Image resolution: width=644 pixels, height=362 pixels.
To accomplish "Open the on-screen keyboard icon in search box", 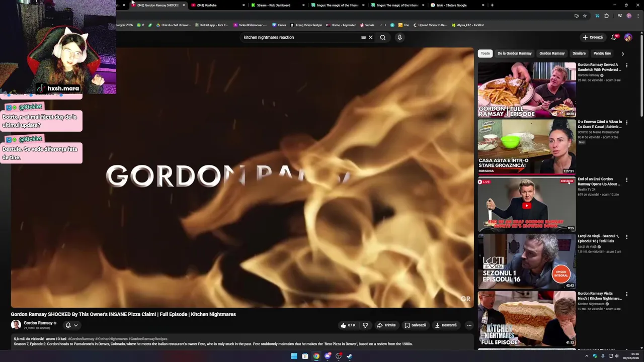I will 363,37.
